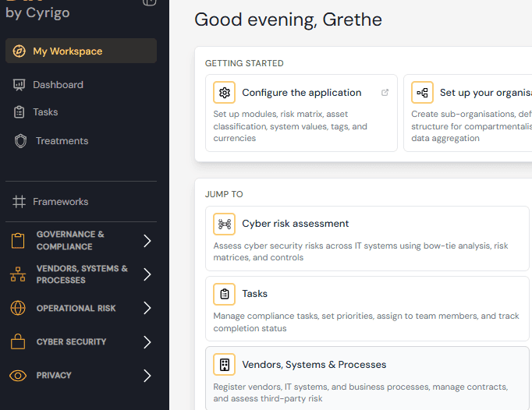Open My Workspace in the sidebar
Image resolution: width=532 pixels, height=410 pixels.
81,51
